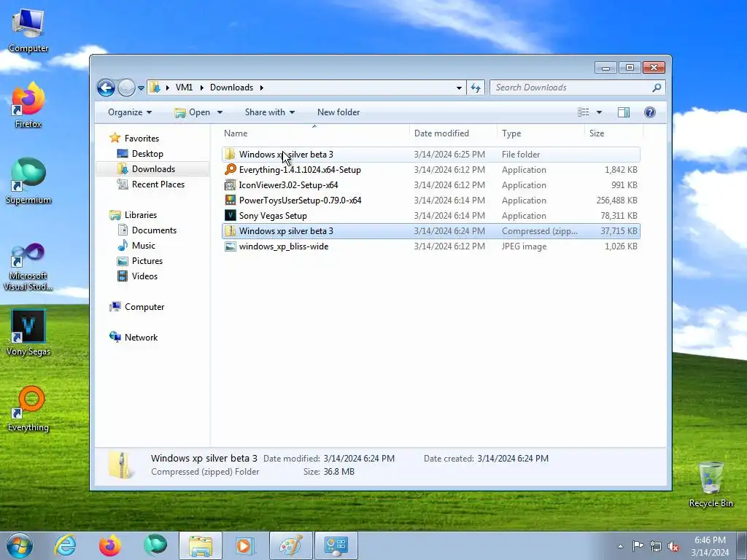Open the Documents library
747x560 pixels.
click(x=154, y=230)
